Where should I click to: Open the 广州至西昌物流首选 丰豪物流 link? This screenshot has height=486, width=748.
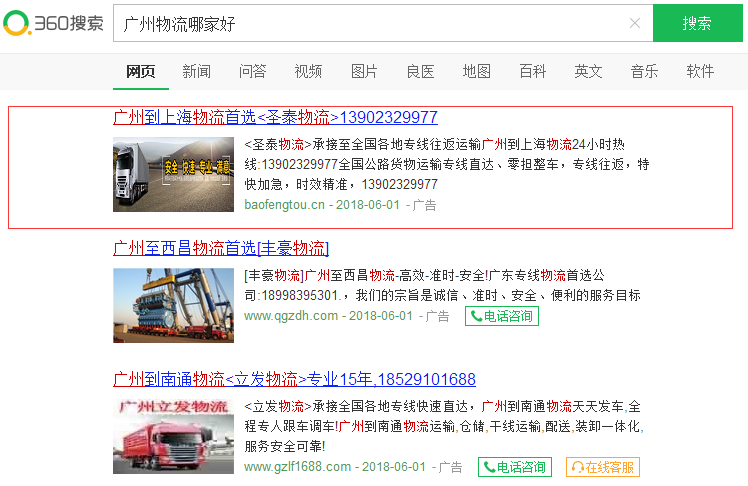(x=221, y=247)
